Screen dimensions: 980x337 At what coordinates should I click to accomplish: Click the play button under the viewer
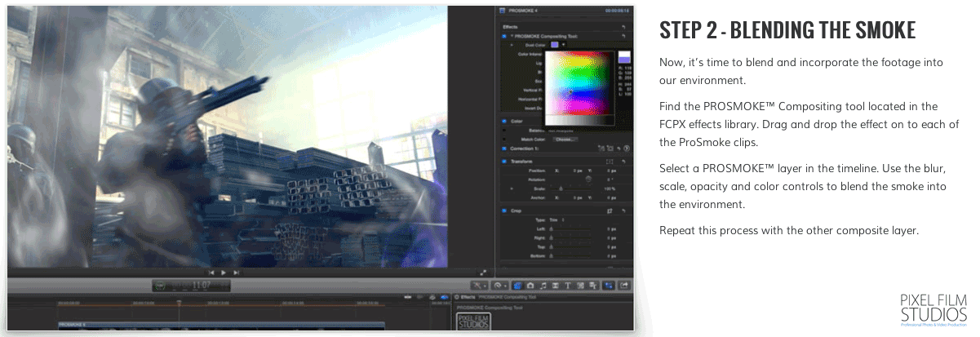[224, 272]
